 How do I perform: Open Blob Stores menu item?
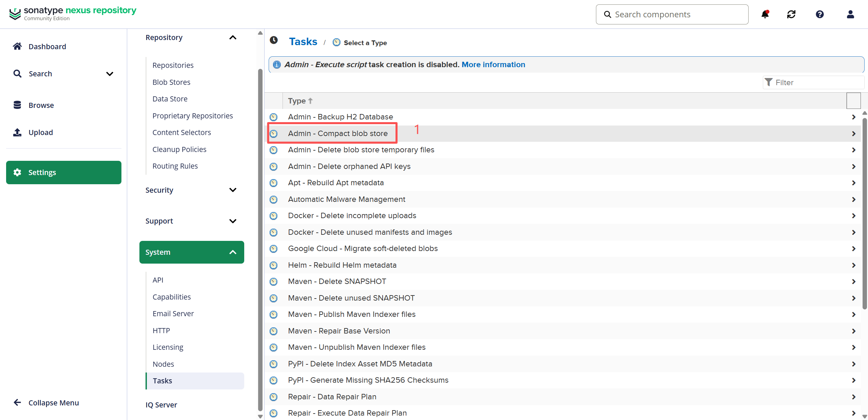171,82
